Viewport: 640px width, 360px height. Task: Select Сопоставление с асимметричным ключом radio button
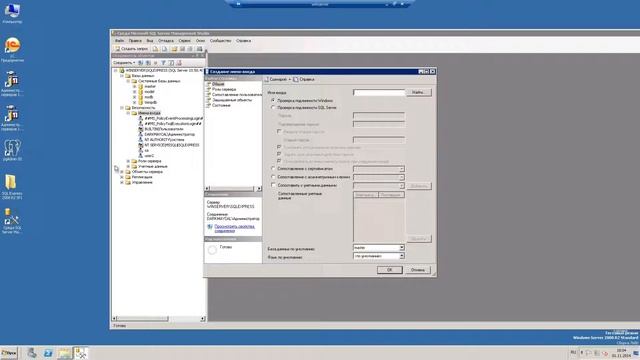(x=273, y=177)
